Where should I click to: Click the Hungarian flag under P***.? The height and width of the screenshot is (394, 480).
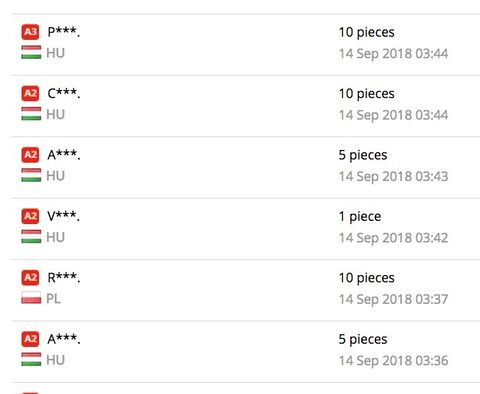coord(31,52)
